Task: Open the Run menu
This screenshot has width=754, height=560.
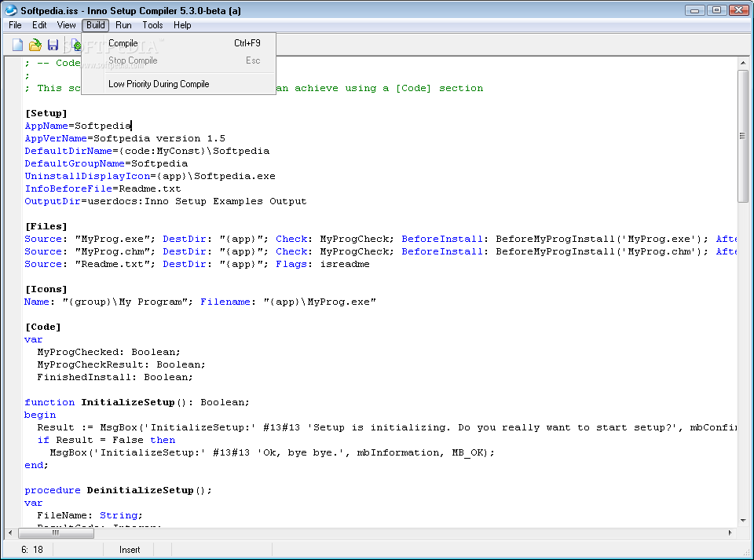Action: pos(123,25)
